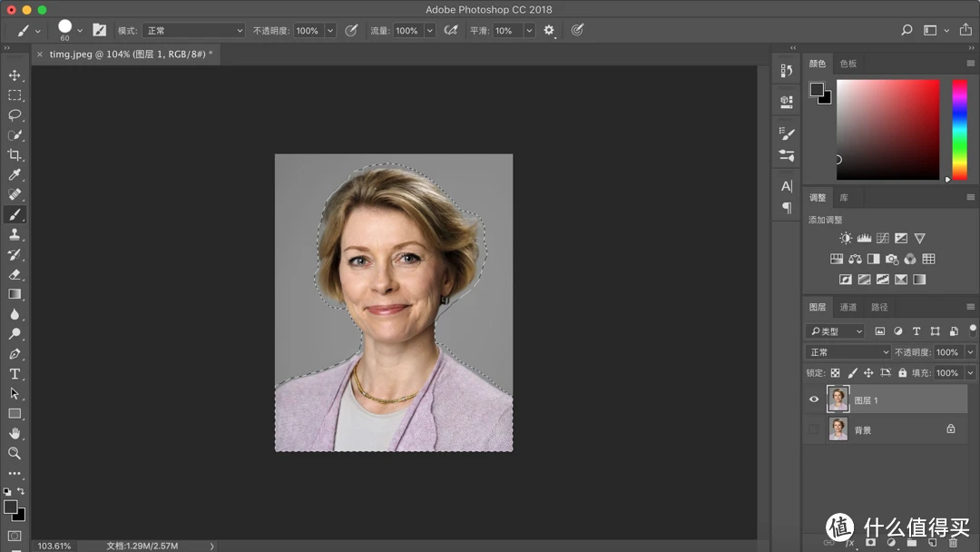The height and width of the screenshot is (552, 980).
Task: Click the search icon in options bar
Action: coord(906,30)
